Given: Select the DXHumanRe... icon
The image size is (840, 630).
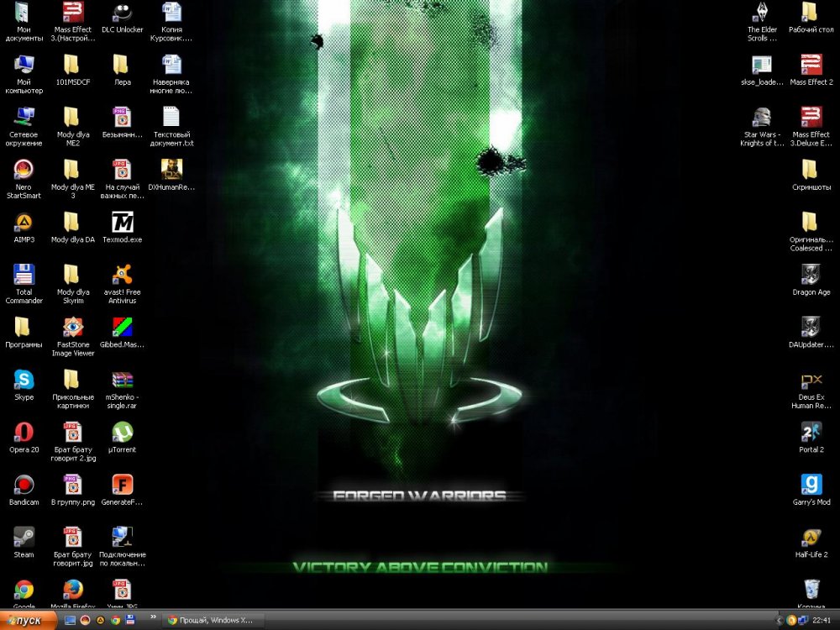Looking at the screenshot, I should click(x=171, y=175).
